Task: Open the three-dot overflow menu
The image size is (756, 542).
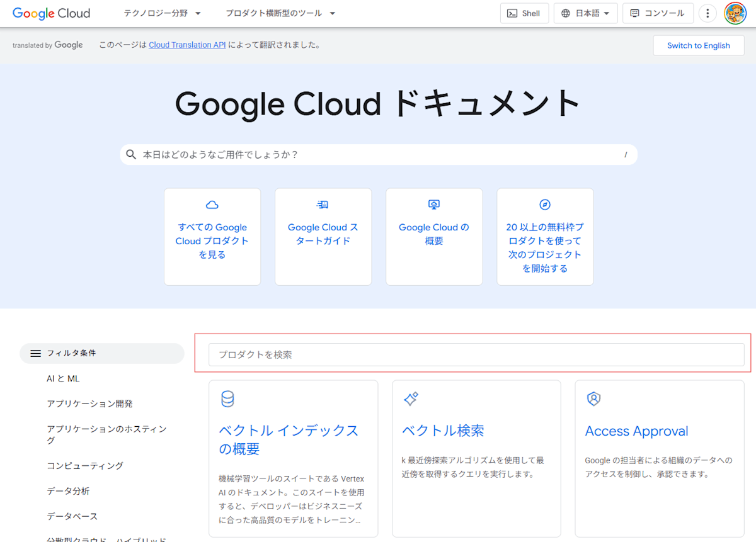Action: tap(707, 13)
